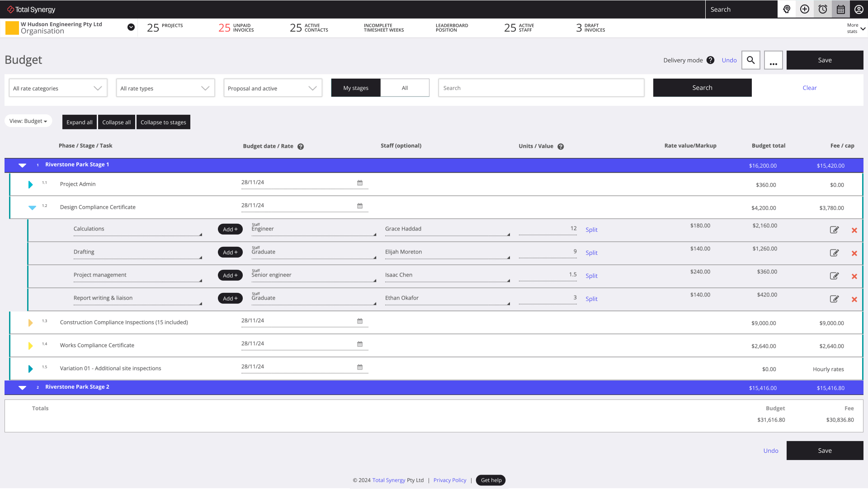Expand Proposal and active status dropdown
Screen dimensions: 868x489
[x=312, y=88]
